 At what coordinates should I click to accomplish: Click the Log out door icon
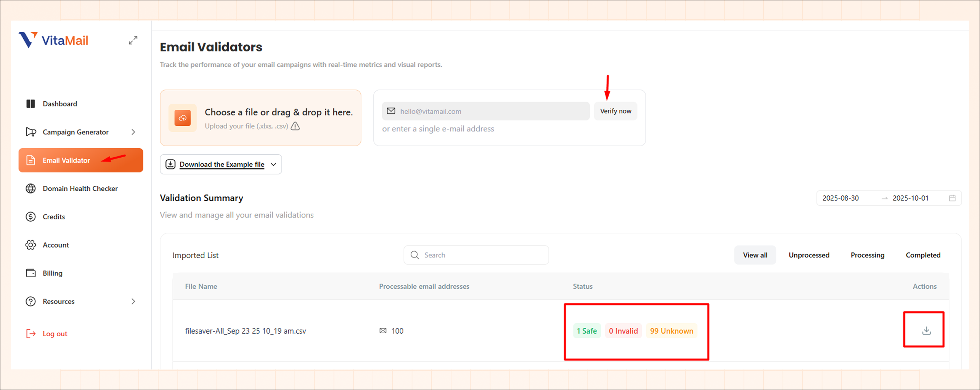click(x=31, y=334)
